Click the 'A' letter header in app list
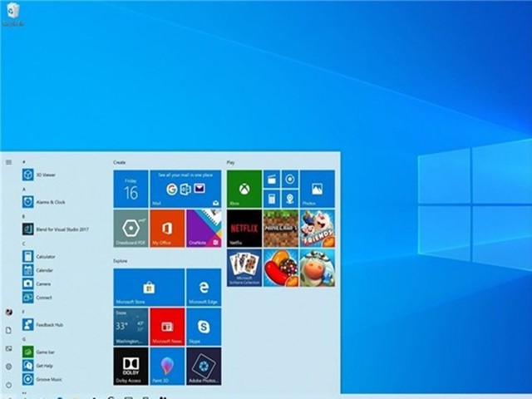The width and height of the screenshot is (532, 399). point(24,190)
